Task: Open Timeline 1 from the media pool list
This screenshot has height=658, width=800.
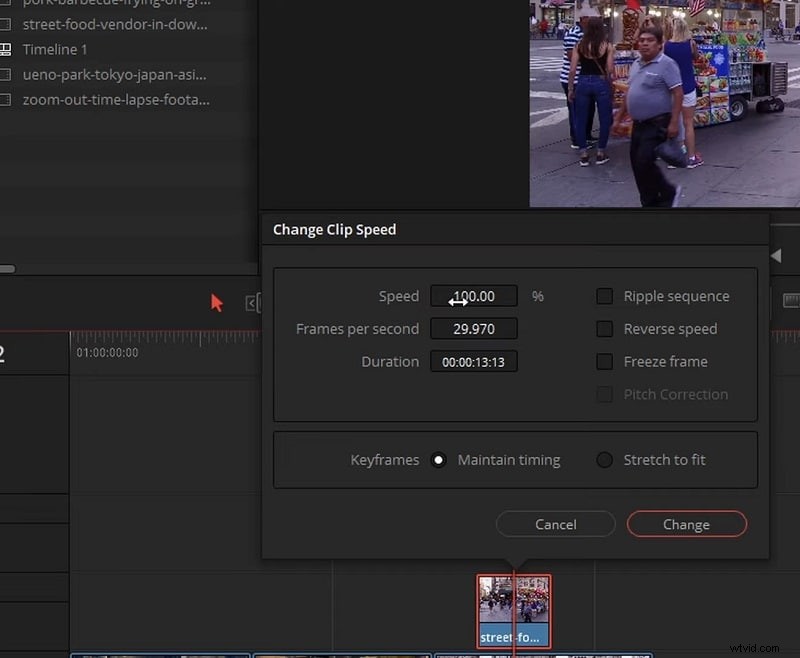Action: [55, 49]
